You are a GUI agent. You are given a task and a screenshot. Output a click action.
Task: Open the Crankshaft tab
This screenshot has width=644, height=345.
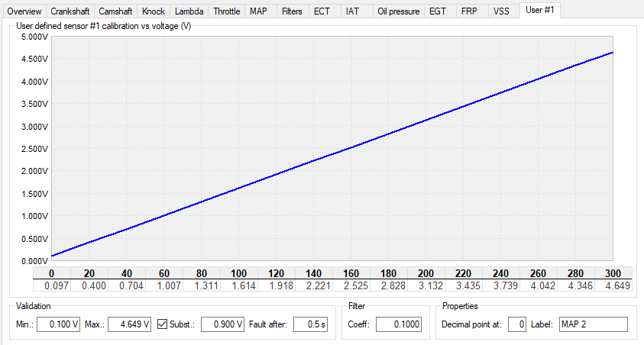pyautogui.click(x=70, y=11)
